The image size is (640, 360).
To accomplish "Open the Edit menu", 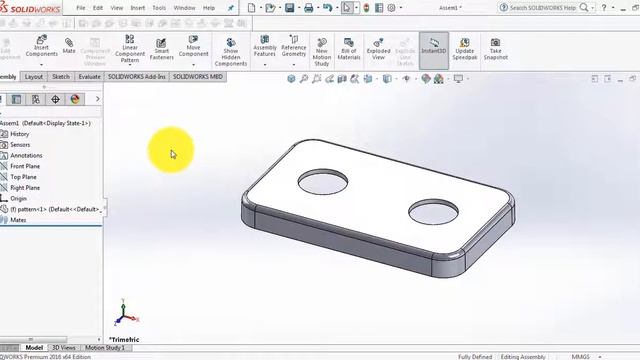I will tap(98, 8).
